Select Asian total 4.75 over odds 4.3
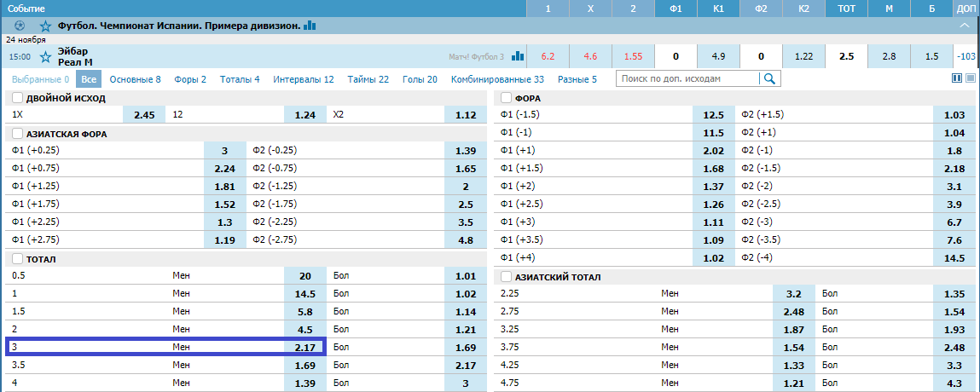The width and height of the screenshot is (980, 392). 954,382
